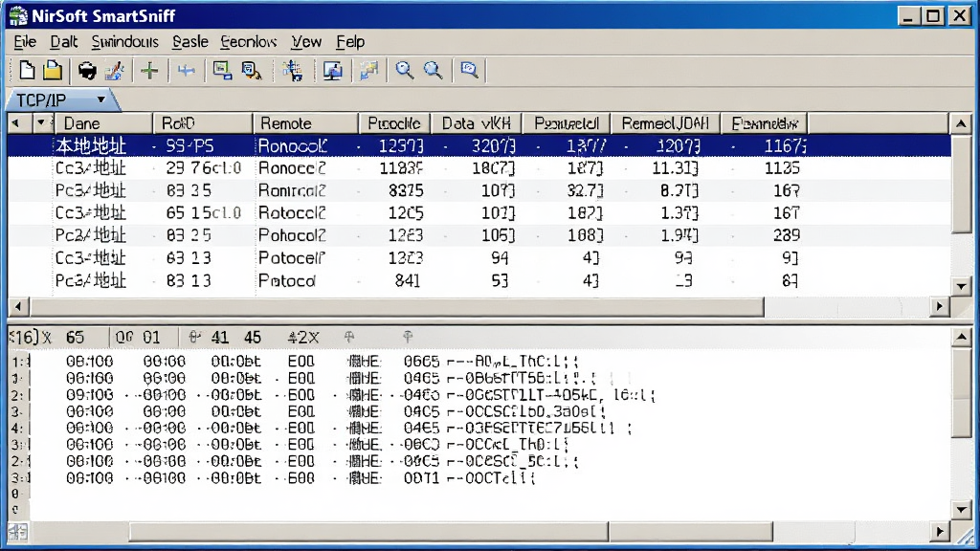This screenshot has height=551, width=980.
Task: Click the light blue arrows toolbar icon
Action: [186, 71]
